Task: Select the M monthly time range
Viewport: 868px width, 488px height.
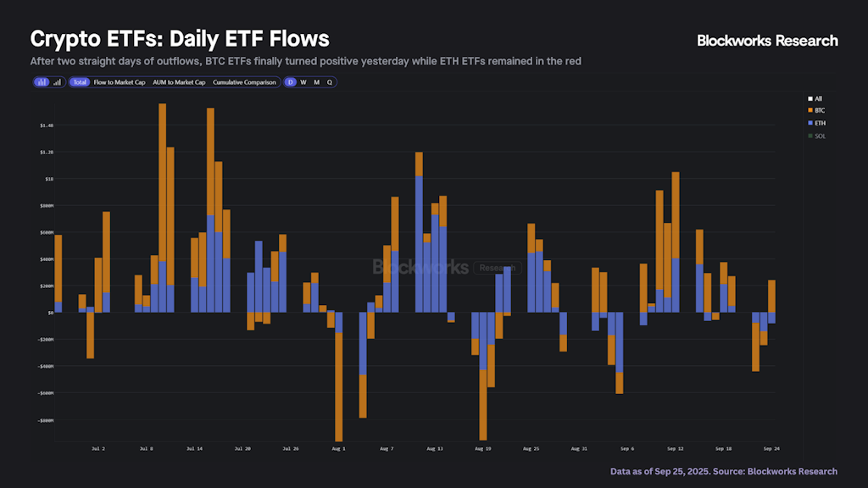Action: coord(316,82)
